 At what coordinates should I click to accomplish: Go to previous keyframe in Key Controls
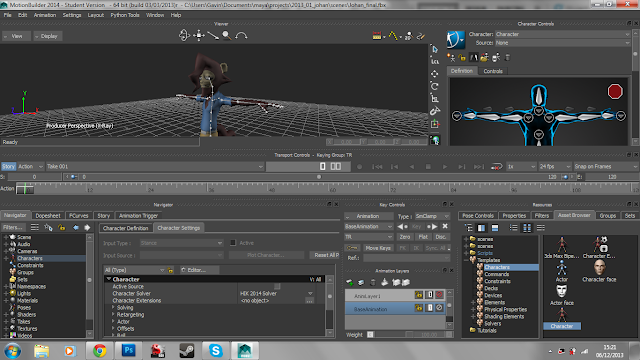(x=402, y=227)
